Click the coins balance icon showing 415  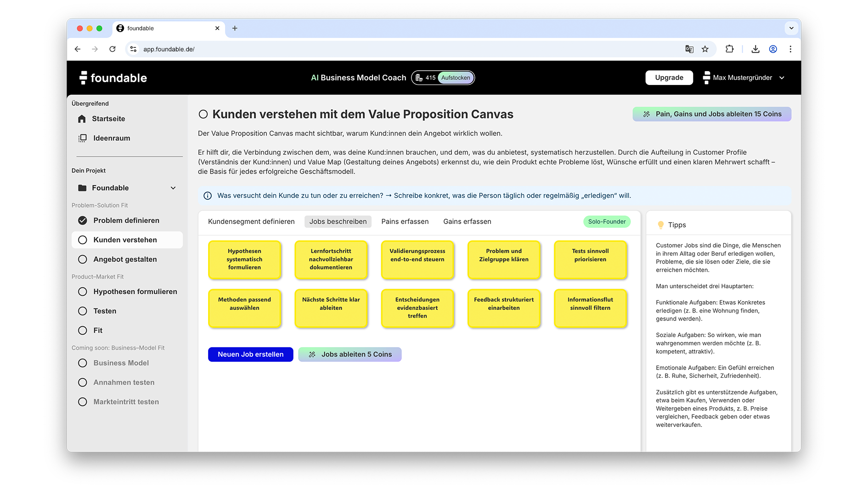point(419,78)
